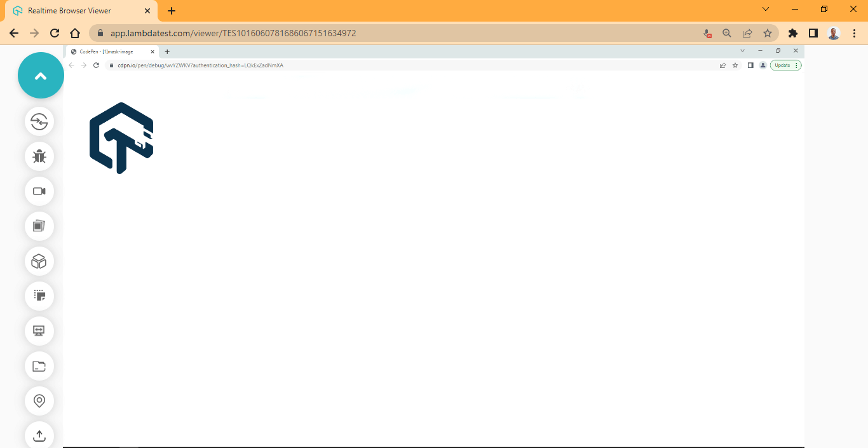Select the Realtime Browser Viewer tab
868x448 pixels.
tap(80, 11)
